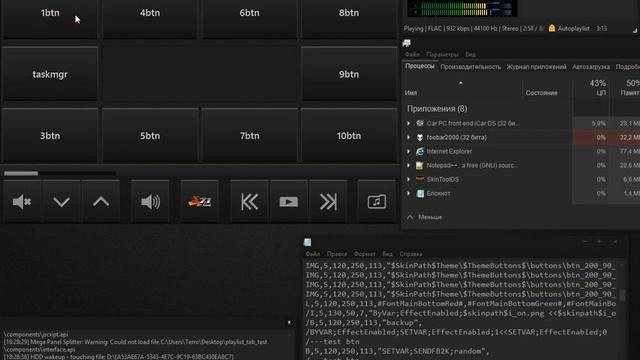Sort by the 43% ЦП column header
The image size is (640, 360).
point(597,88)
